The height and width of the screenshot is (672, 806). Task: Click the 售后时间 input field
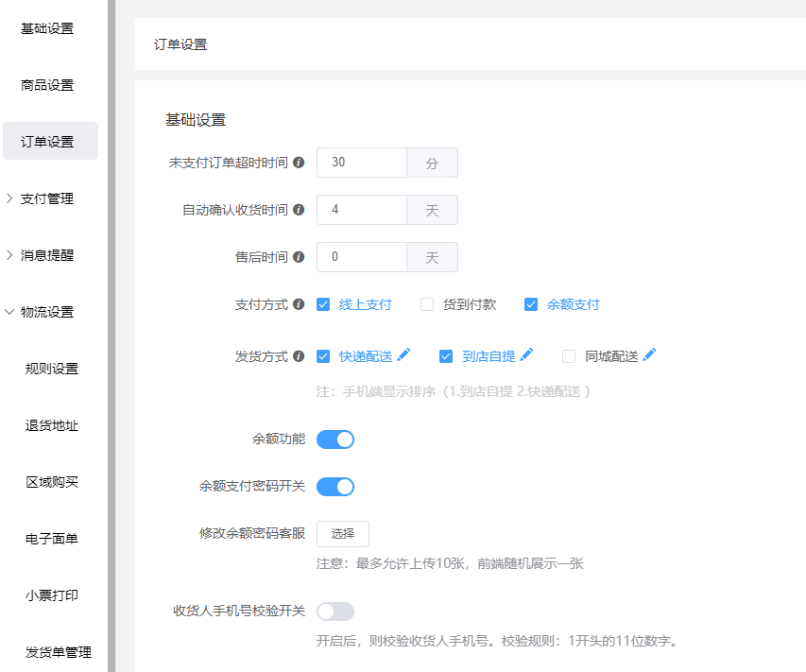[362, 257]
